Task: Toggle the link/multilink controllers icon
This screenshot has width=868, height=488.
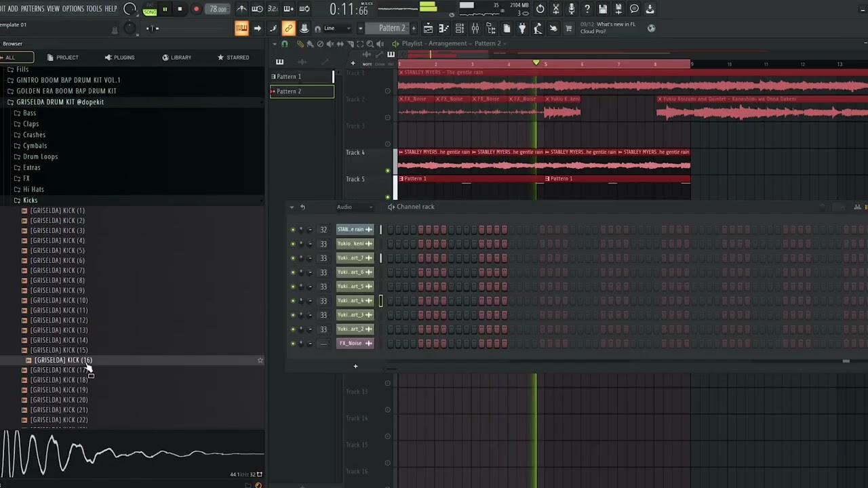Action: point(288,28)
